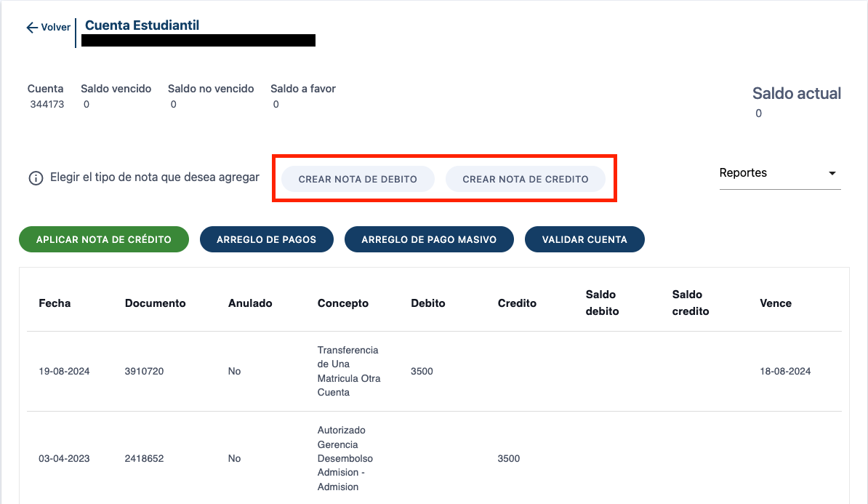Click the Anulado column header
868x504 pixels.
250,303
